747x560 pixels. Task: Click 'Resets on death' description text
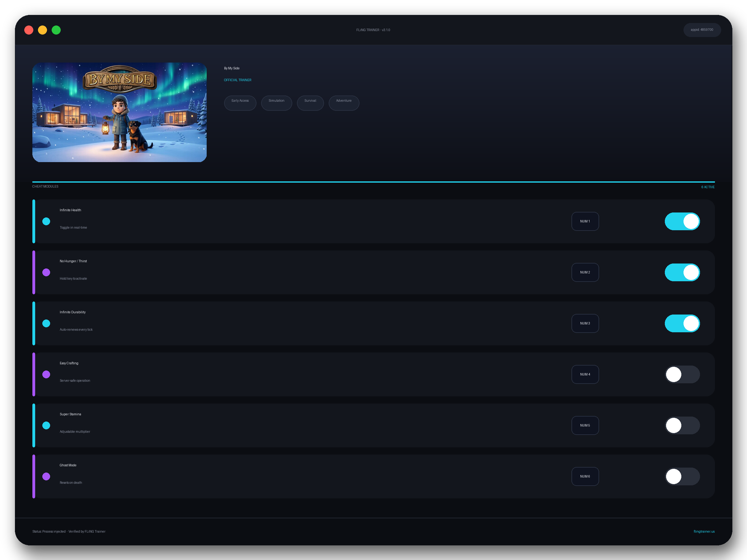(71, 483)
